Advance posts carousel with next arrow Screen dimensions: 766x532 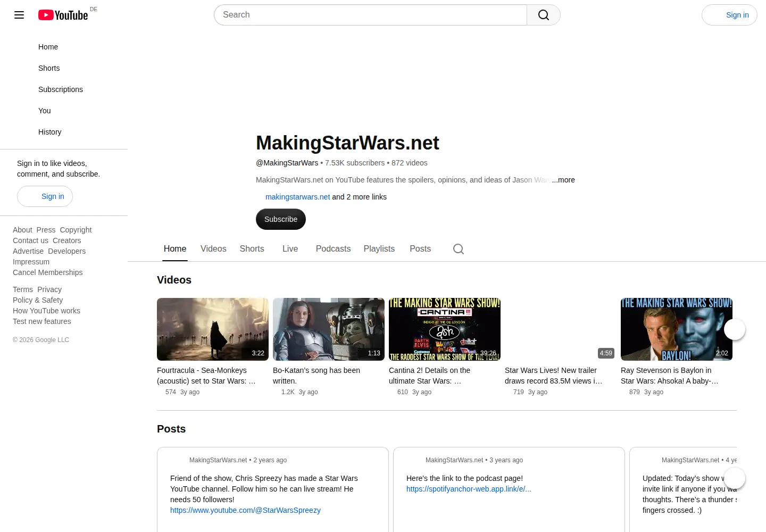(x=735, y=478)
